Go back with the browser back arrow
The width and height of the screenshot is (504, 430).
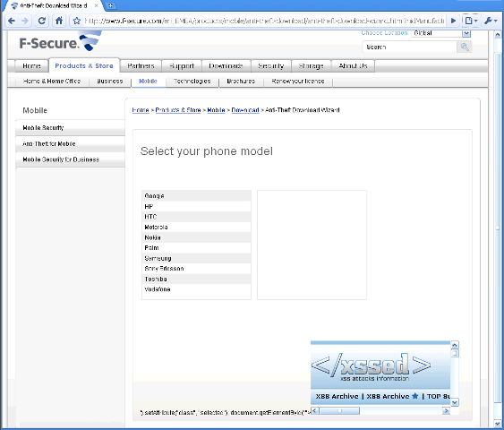[x=12, y=21]
